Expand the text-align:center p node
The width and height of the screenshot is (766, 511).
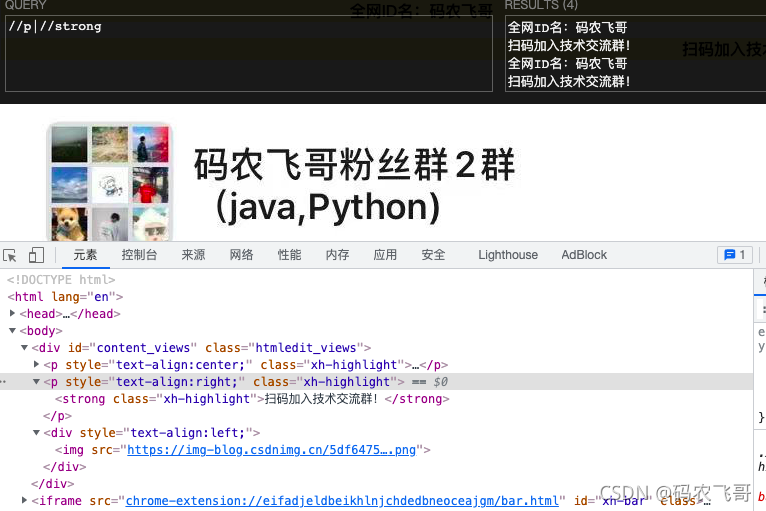36,364
